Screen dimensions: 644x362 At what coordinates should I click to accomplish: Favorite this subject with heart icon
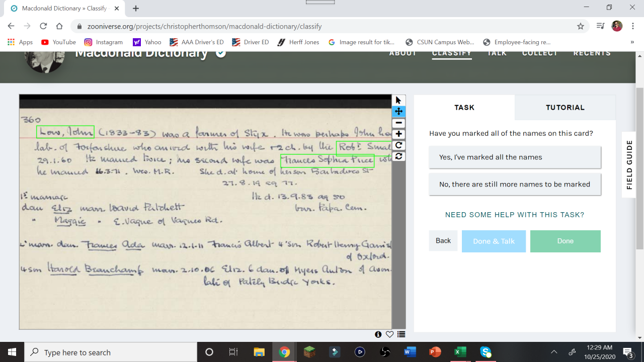coord(389,334)
